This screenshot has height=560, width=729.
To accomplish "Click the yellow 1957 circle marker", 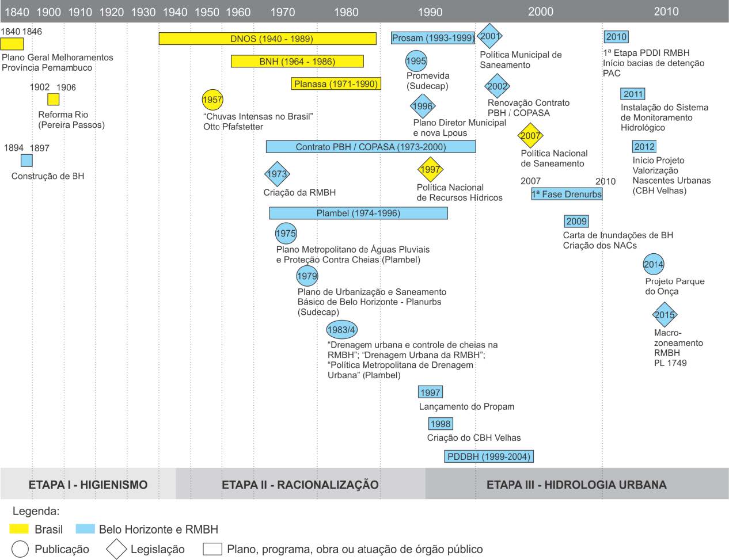I will [x=212, y=100].
